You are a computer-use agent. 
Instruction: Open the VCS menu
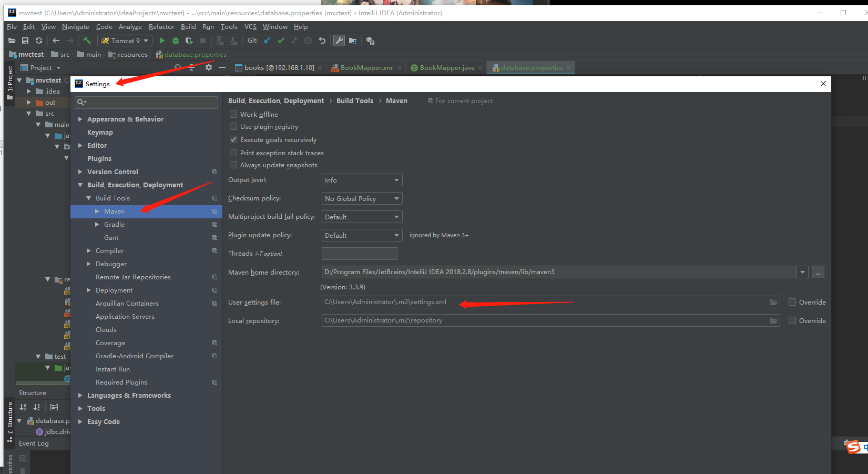(250, 26)
